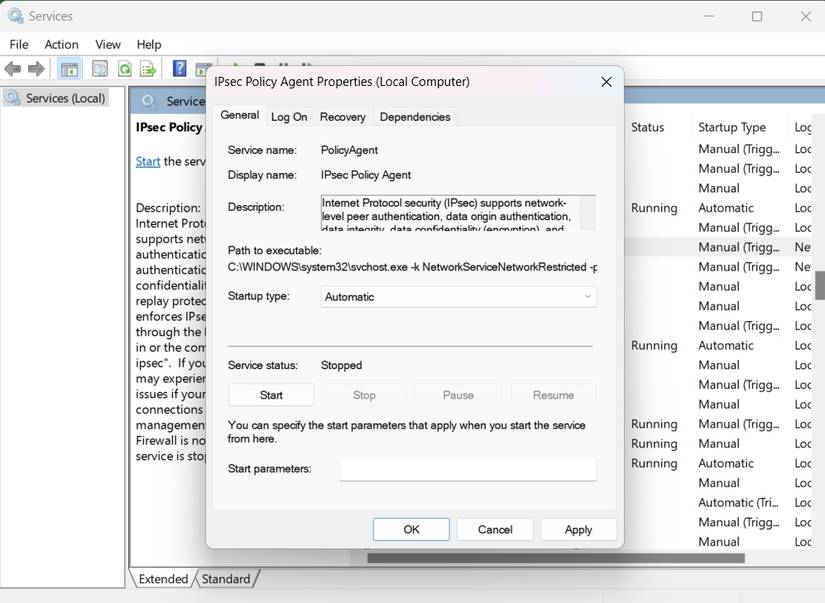Viewport: 825px width, 603px height.
Task: Switch to the Log On tab
Action: pos(289,117)
